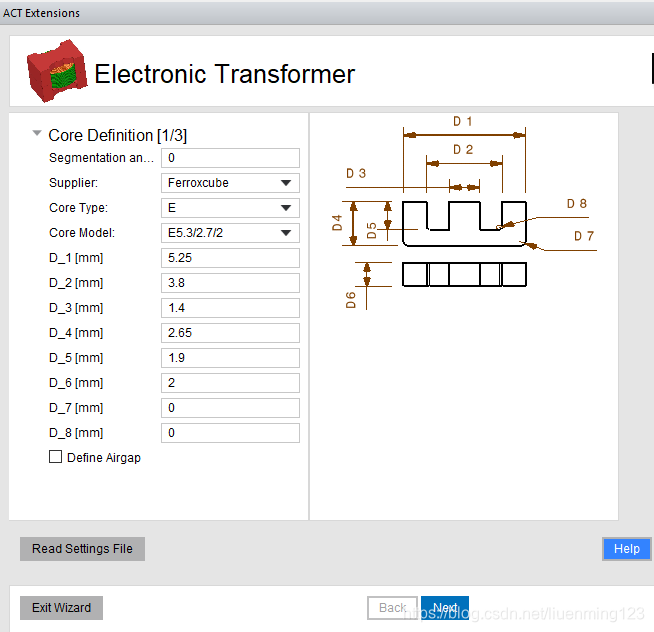The width and height of the screenshot is (654, 632).
Task: Click the Electronic Transformer core icon
Action: coord(54,71)
